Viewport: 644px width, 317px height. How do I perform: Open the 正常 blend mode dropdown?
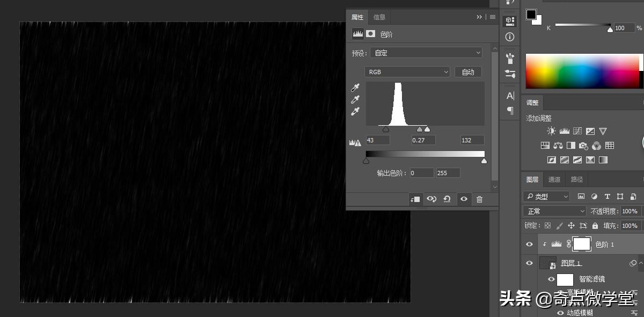pyautogui.click(x=555, y=211)
